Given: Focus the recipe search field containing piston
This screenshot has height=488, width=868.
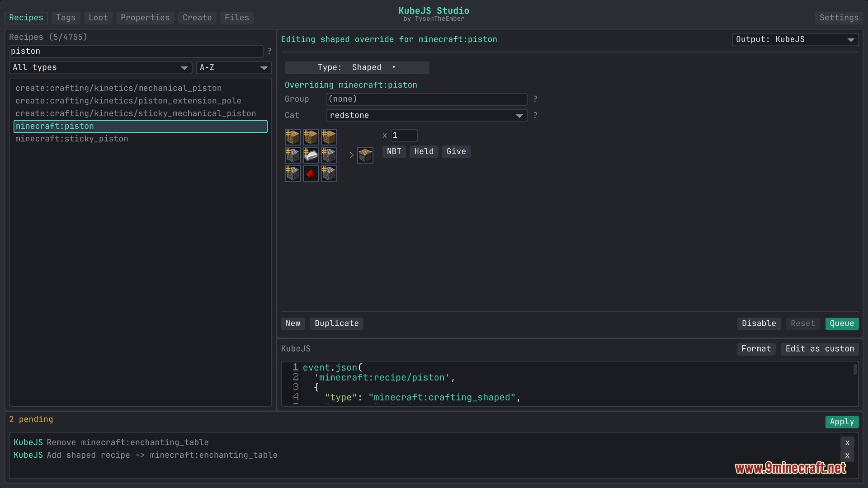Looking at the screenshot, I should (x=136, y=52).
